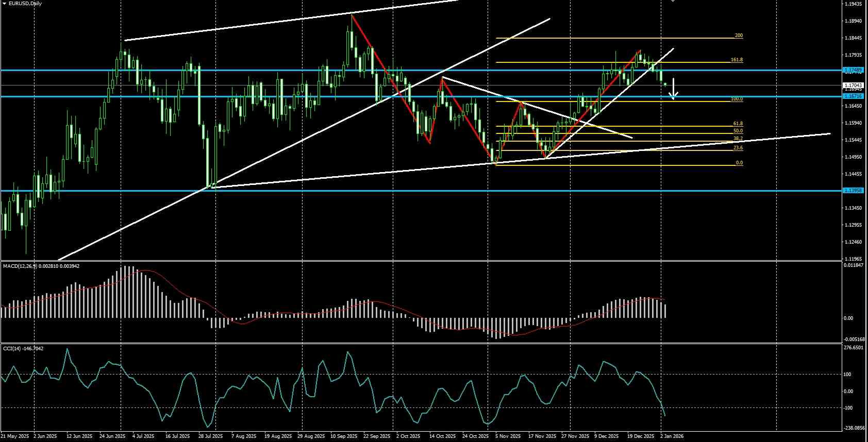Click the Fibonacci 100.0 level label
868x442 pixels.
[737, 99]
